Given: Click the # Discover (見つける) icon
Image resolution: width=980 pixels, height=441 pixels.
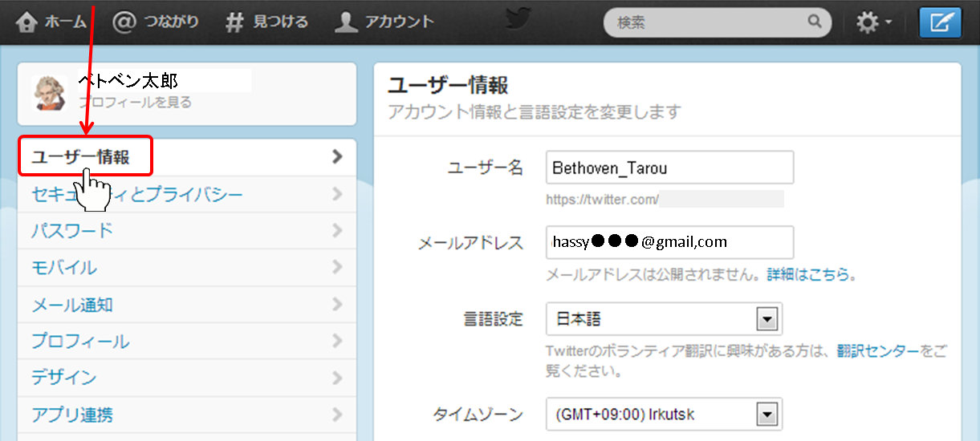Looking at the screenshot, I should click(x=234, y=22).
